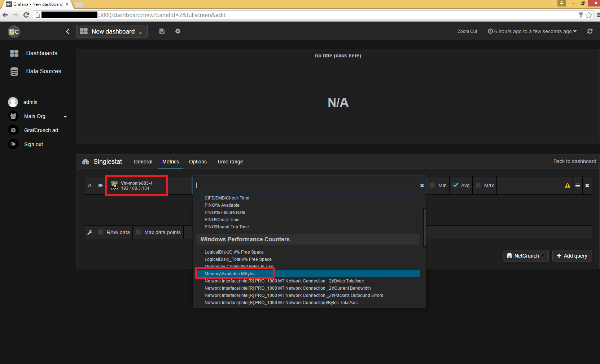Select LogicalDisk(_Total)\% Free Space counter
This screenshot has width=600, height=364.
click(238, 259)
